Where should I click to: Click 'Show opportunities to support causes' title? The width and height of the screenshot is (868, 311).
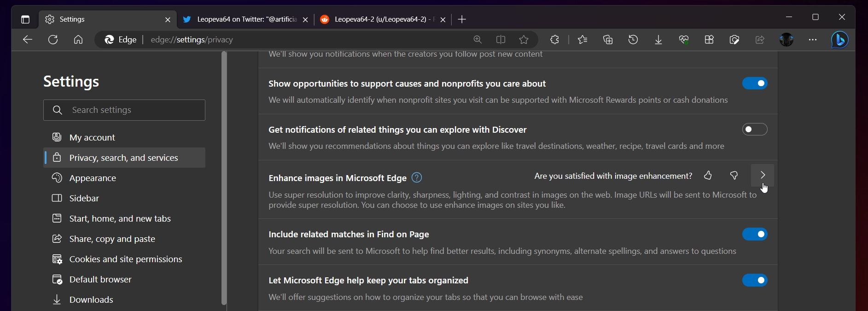407,83
